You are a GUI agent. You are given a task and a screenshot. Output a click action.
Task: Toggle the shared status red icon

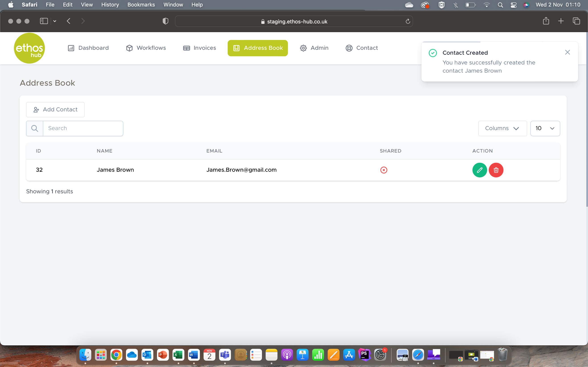coord(384,170)
